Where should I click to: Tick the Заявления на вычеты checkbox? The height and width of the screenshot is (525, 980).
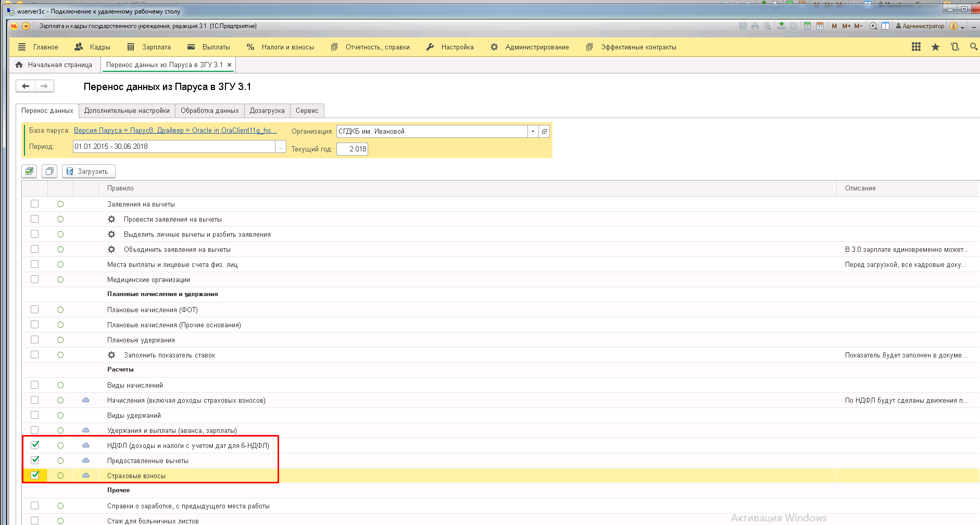pyautogui.click(x=35, y=204)
